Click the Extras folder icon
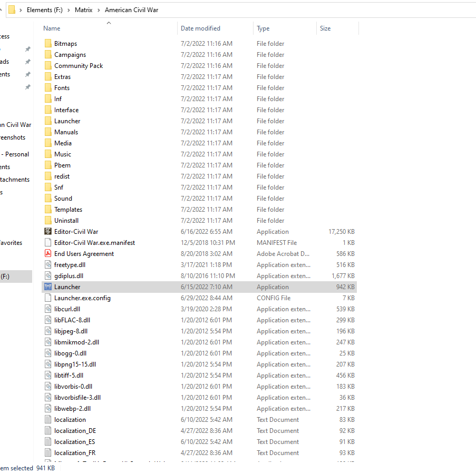Viewport: 476px width, 474px height. (x=48, y=77)
